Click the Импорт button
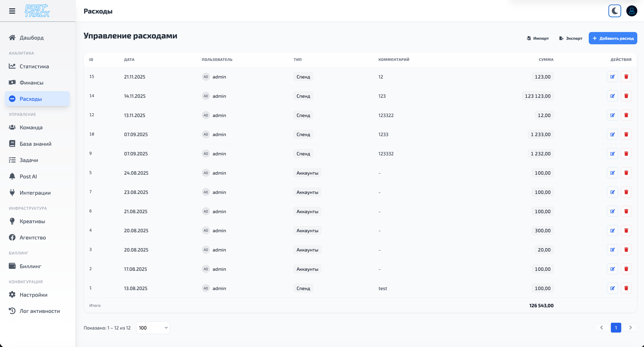The image size is (644, 347). pyautogui.click(x=537, y=38)
